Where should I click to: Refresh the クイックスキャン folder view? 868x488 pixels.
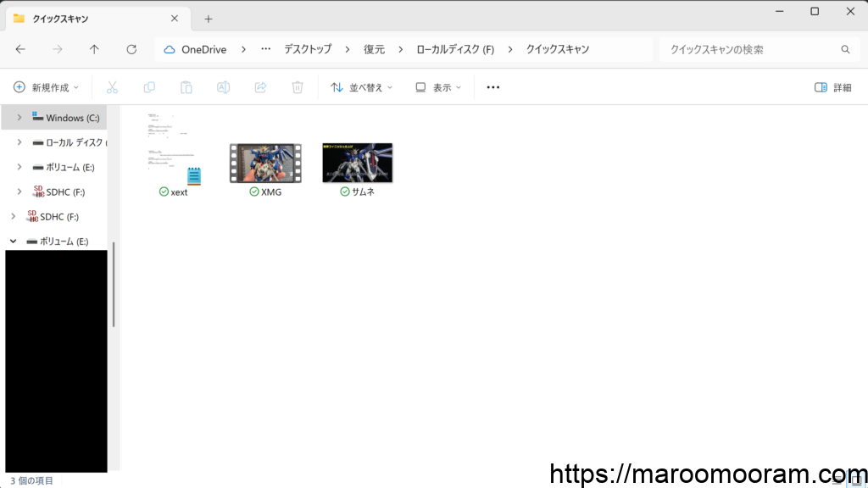click(x=131, y=49)
